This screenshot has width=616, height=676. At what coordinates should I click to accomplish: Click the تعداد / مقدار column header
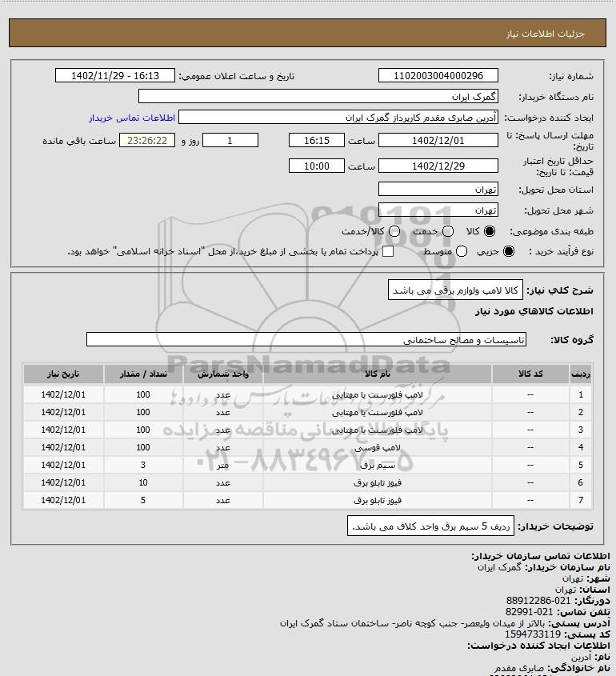(143, 374)
